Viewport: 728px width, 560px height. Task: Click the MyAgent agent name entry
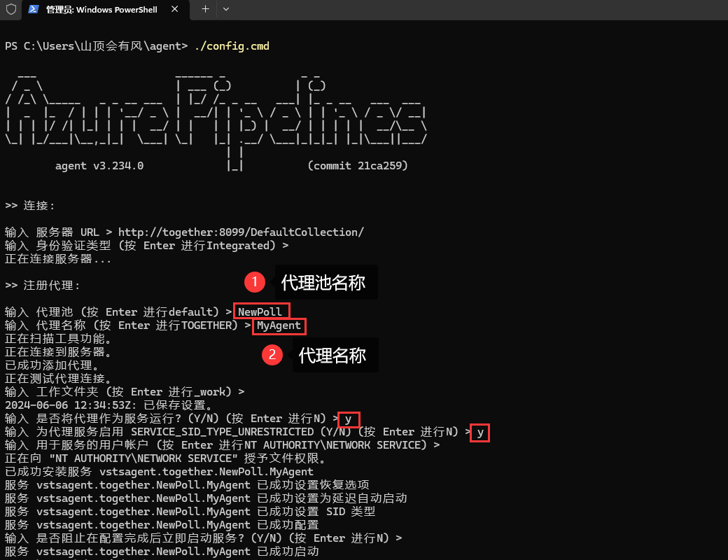279,325
